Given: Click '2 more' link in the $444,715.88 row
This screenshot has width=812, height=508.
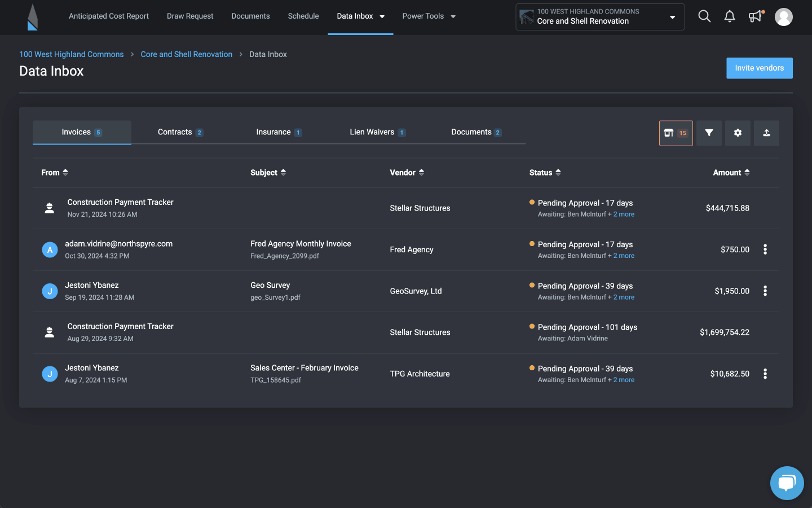Looking at the screenshot, I should click(624, 214).
